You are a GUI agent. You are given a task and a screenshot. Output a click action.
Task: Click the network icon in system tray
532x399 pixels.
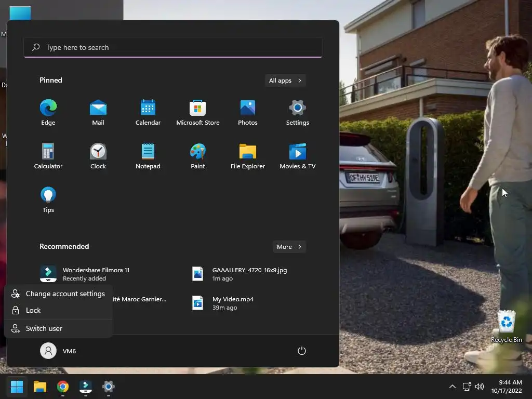click(467, 387)
